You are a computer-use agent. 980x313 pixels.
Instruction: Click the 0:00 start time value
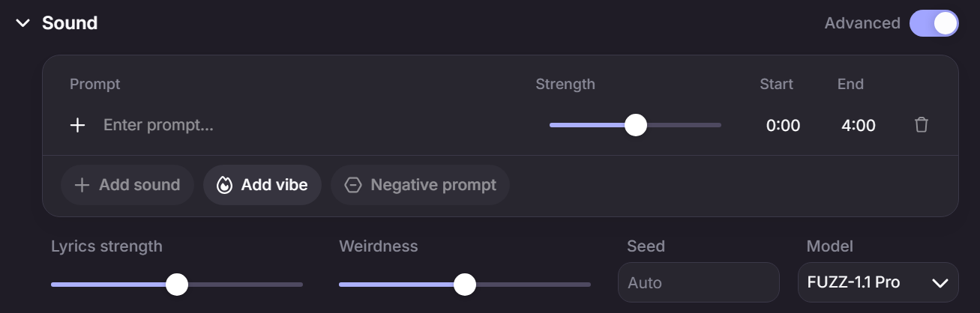point(783,126)
